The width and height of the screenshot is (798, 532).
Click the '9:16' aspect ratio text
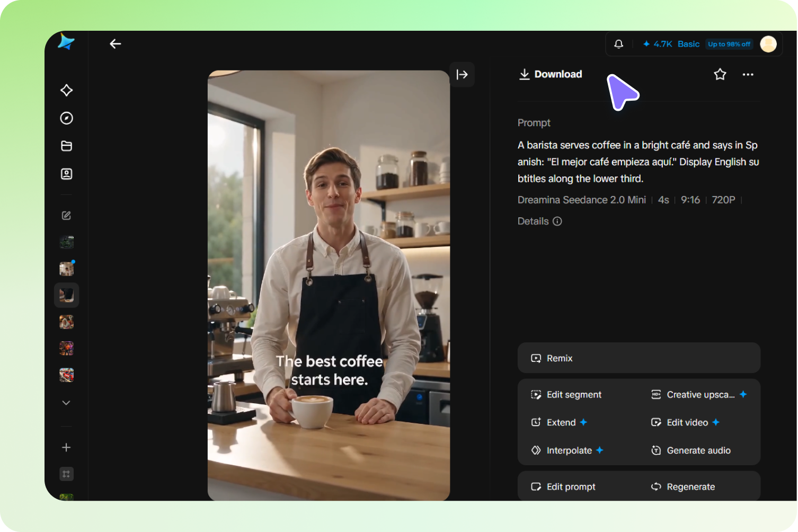pyautogui.click(x=690, y=200)
